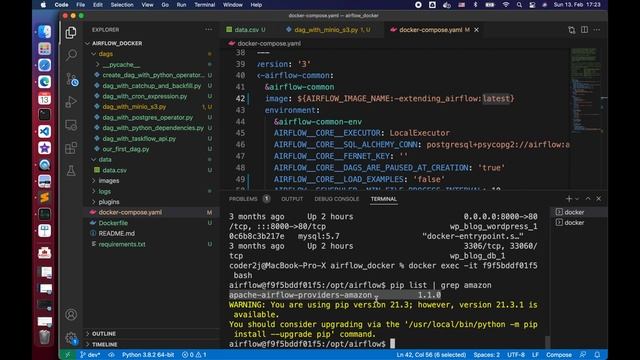Switch to the OUTPUT panel tab
This screenshot has height=360, width=640.
[x=292, y=199]
